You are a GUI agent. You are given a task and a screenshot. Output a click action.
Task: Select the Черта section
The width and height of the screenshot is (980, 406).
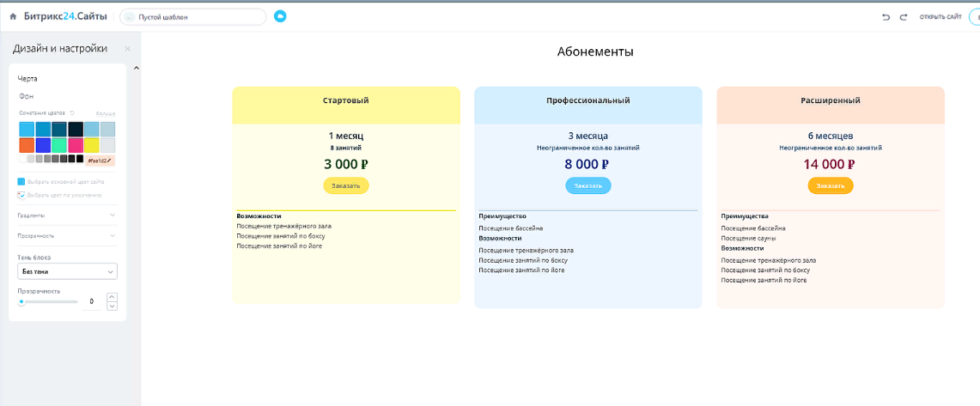27,79
